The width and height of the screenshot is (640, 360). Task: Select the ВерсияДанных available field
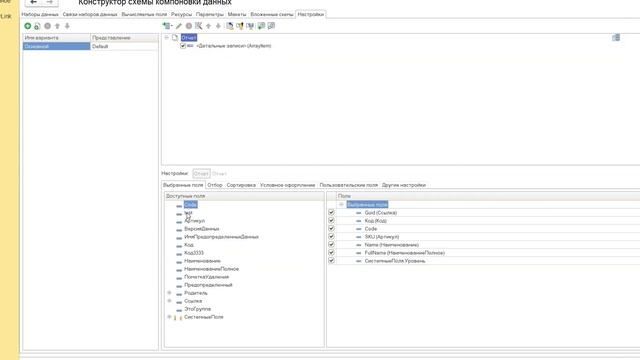[202, 229]
